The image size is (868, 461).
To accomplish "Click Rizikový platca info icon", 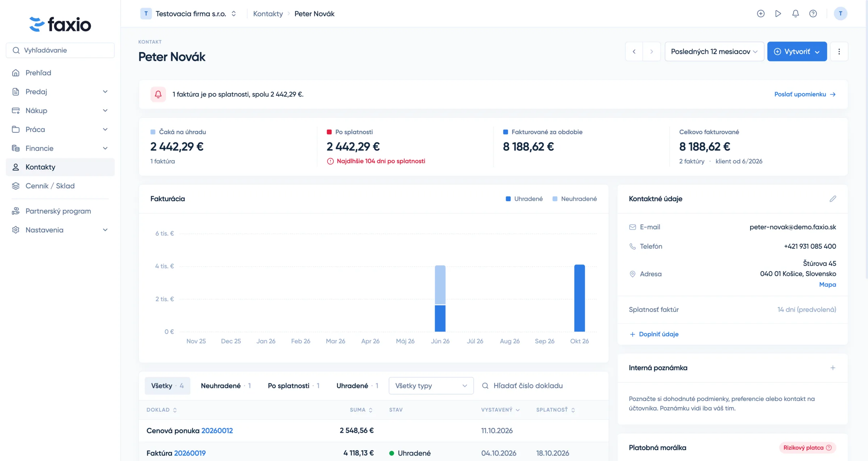I will pos(829,448).
